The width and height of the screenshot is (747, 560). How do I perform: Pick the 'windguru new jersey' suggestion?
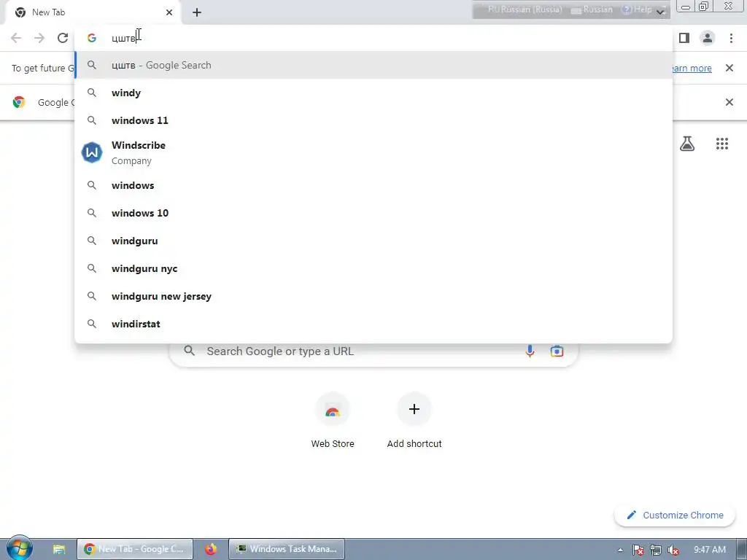(374, 296)
